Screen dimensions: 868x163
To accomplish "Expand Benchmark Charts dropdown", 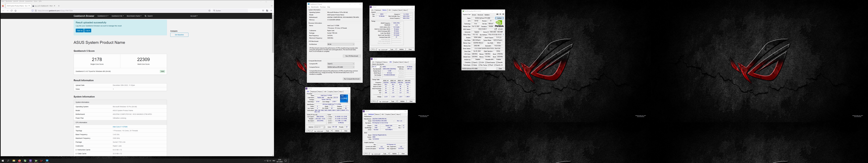I will click(134, 16).
